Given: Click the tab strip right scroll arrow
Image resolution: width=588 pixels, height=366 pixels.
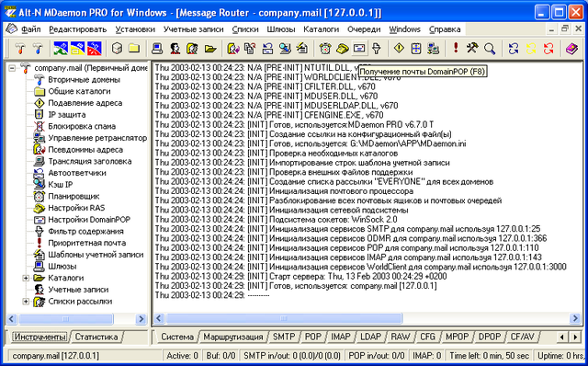Looking at the screenshot, I should coord(575,337).
